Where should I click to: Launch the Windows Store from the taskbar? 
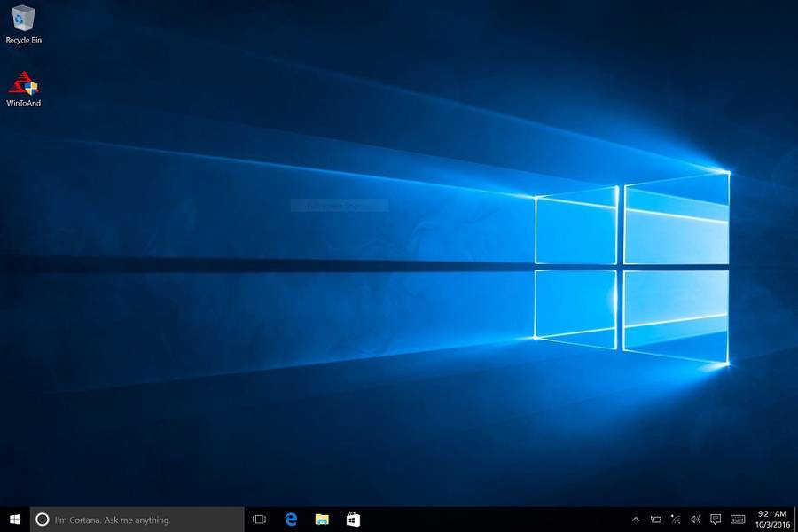(353, 520)
